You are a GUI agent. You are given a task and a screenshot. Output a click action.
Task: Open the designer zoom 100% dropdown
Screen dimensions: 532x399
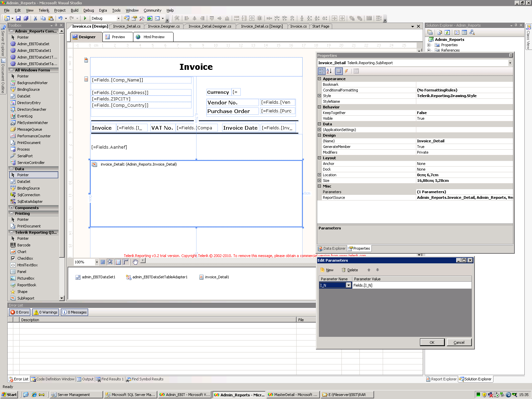tap(97, 262)
